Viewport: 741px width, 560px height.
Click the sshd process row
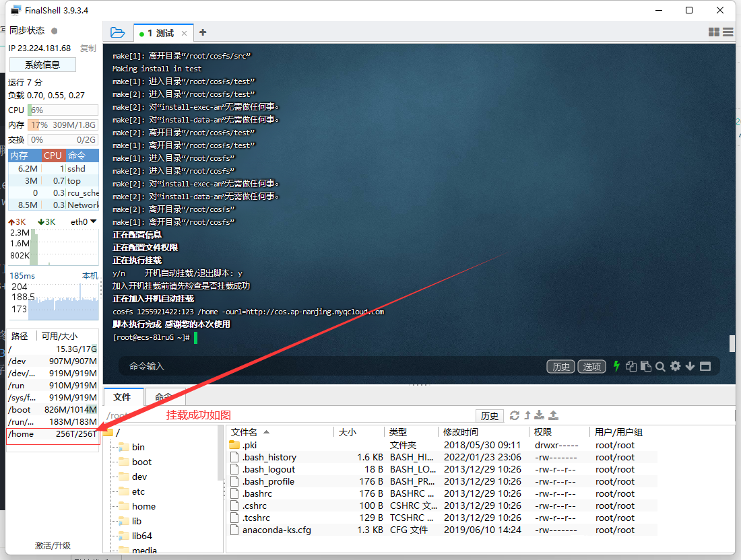click(x=53, y=168)
